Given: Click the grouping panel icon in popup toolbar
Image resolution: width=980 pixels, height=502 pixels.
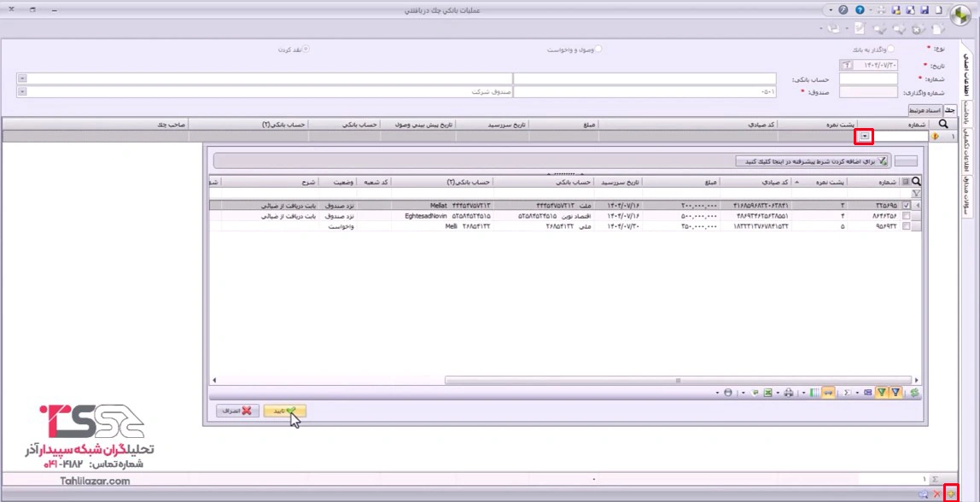Looking at the screenshot, I should coord(867,393).
